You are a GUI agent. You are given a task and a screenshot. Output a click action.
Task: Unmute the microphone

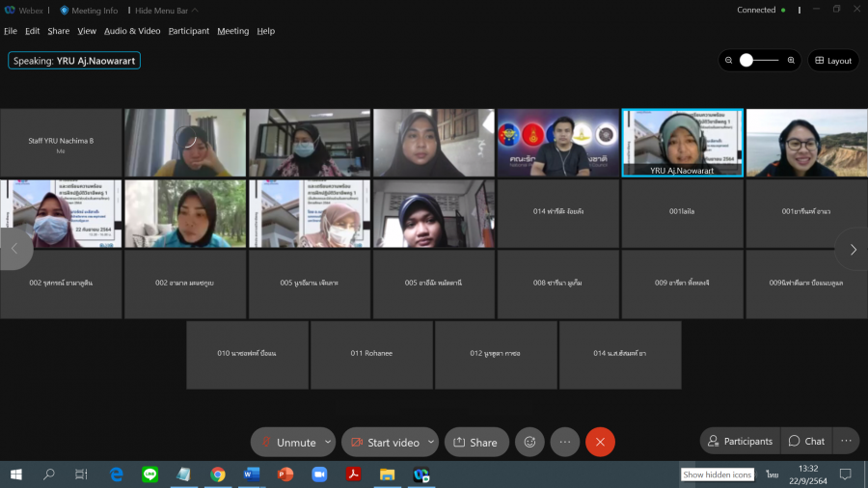pos(286,442)
